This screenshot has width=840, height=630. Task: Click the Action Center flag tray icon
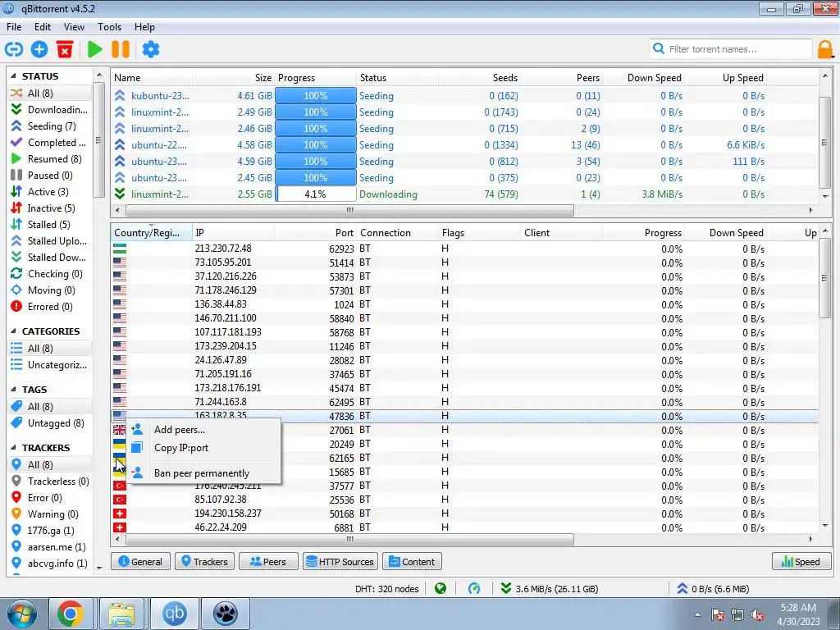(718, 615)
